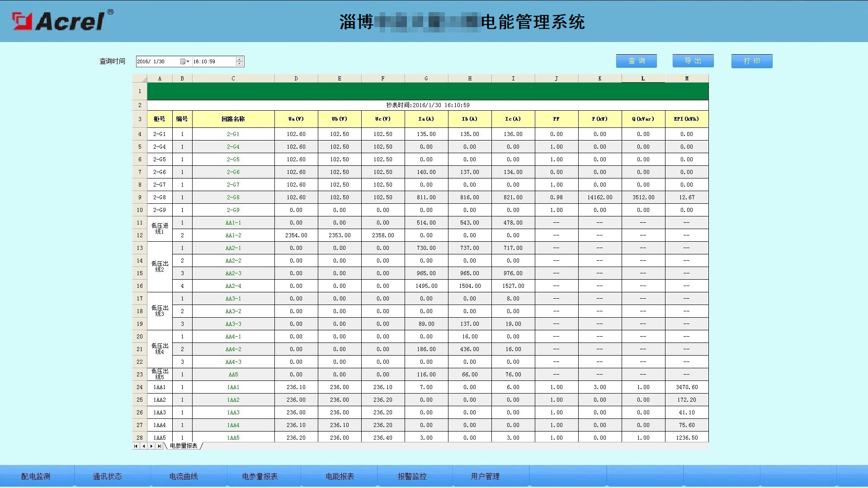Decrease query time with down spinner arrow

pos(240,64)
